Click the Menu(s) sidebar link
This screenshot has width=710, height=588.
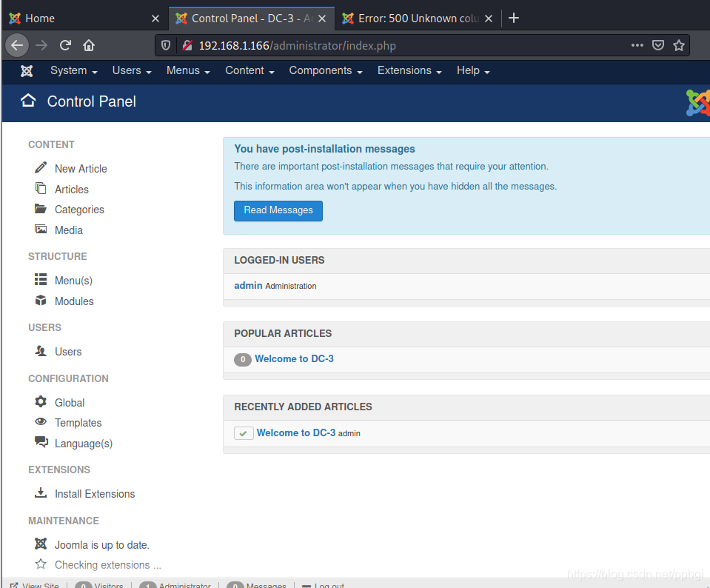point(74,281)
